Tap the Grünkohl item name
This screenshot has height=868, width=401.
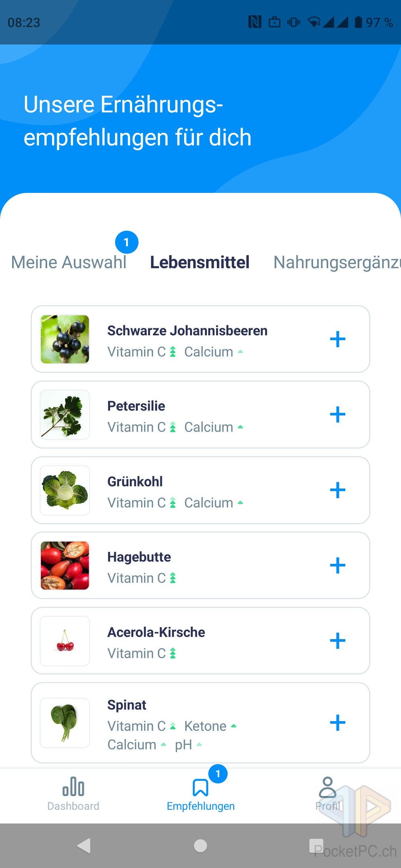(x=135, y=481)
